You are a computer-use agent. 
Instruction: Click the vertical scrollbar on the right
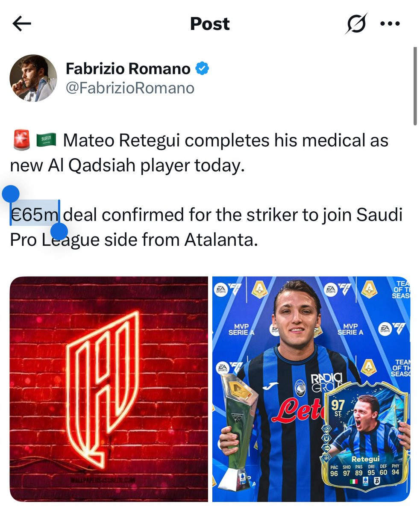[415, 86]
